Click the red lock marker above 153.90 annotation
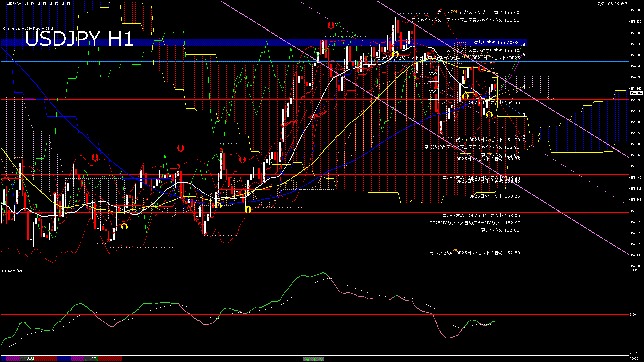This screenshot has height=362, width=644. (181, 148)
